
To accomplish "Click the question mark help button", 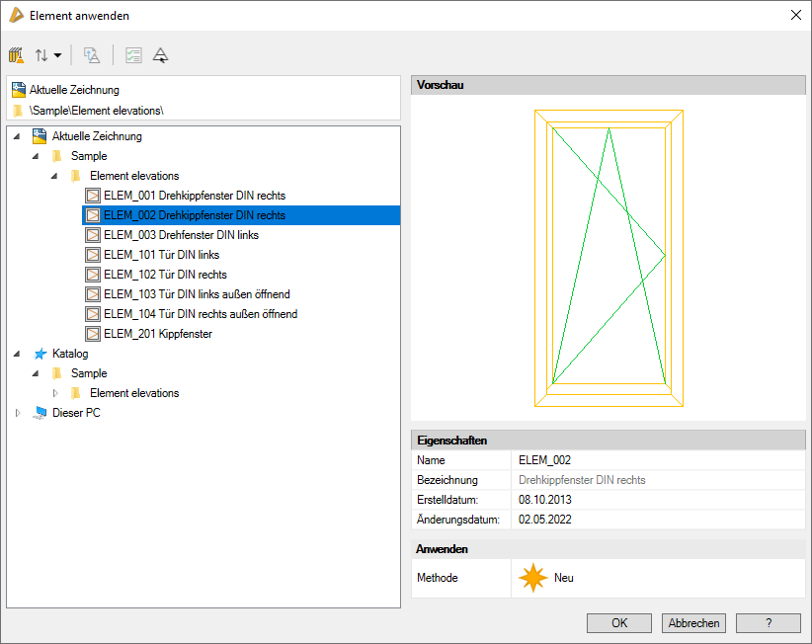I will [x=768, y=623].
